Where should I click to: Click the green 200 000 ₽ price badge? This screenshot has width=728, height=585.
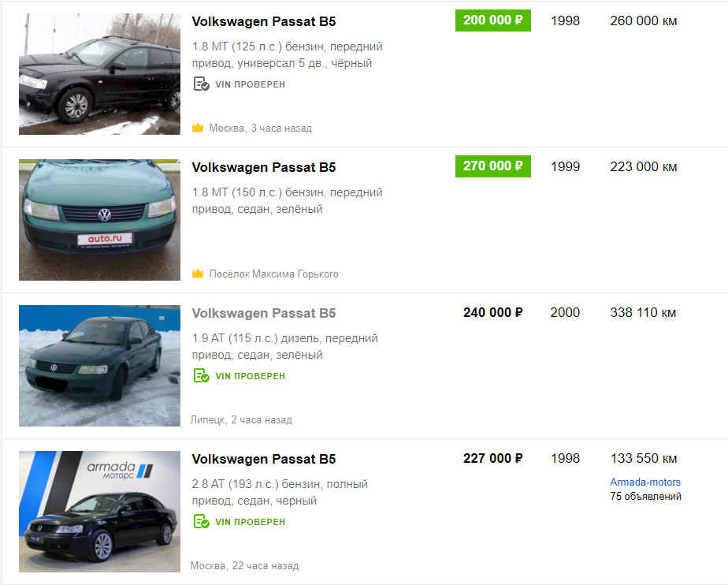point(493,20)
